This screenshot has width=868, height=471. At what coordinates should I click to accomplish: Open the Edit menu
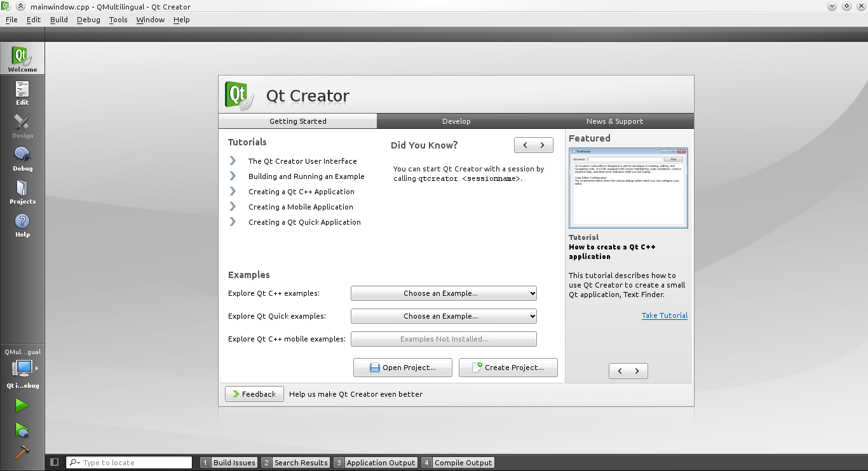[34, 20]
